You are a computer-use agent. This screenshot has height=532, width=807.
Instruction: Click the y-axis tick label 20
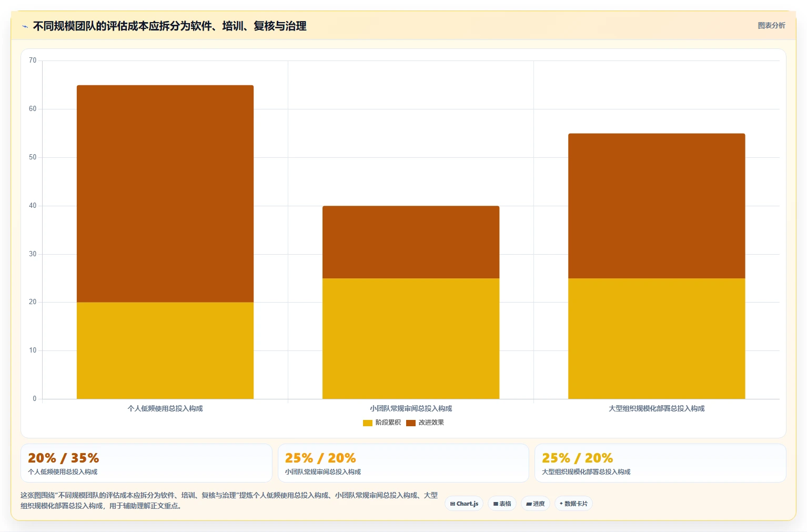(33, 302)
